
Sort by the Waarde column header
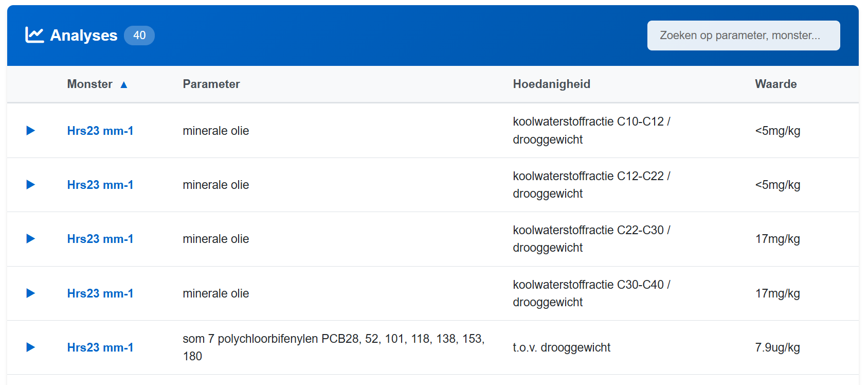[775, 84]
